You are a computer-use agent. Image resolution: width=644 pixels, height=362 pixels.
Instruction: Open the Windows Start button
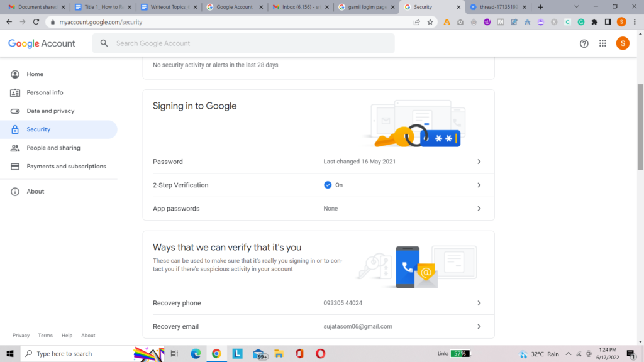[10, 353]
